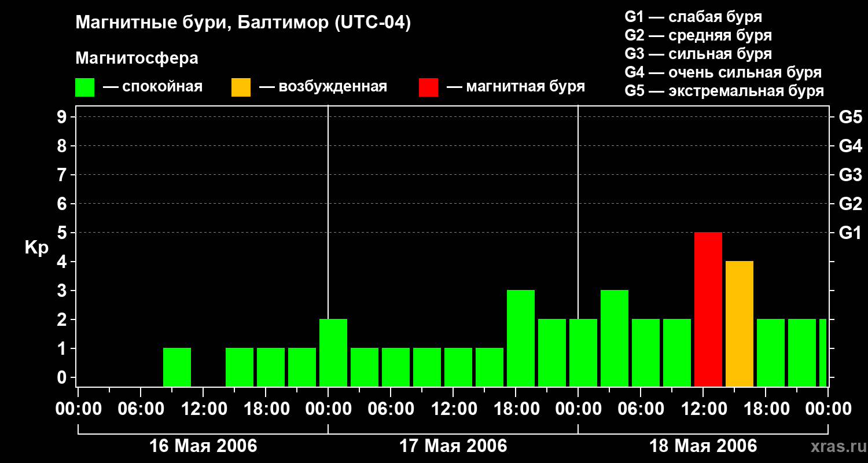Click the green 'спокойная' legend swatch

[84, 87]
